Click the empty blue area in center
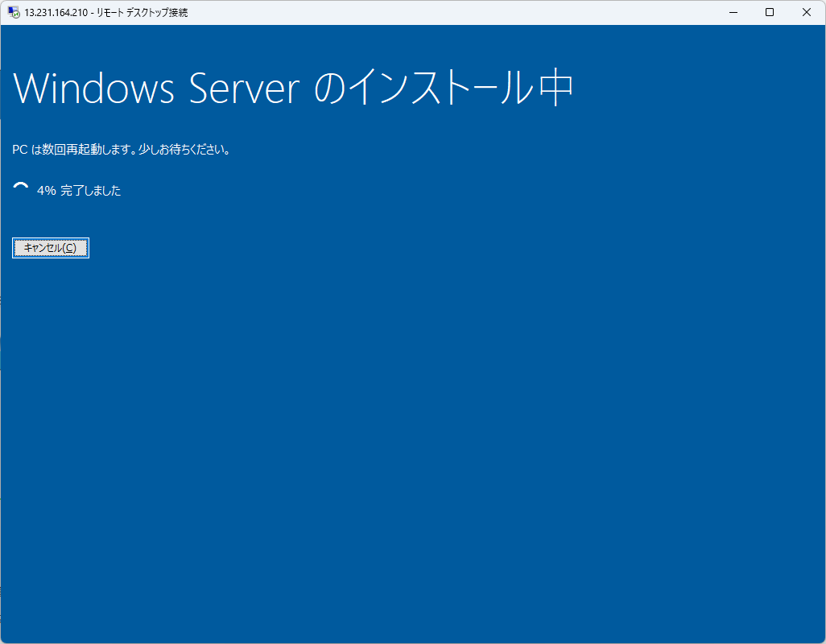 point(413,402)
